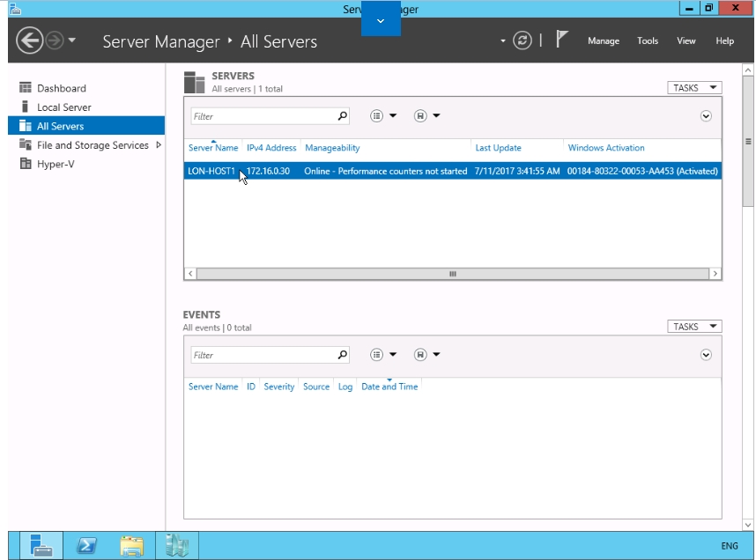Image resolution: width=756 pixels, height=560 pixels.
Task: Click the main vertical scrollbar thumb
Action: 748,141
